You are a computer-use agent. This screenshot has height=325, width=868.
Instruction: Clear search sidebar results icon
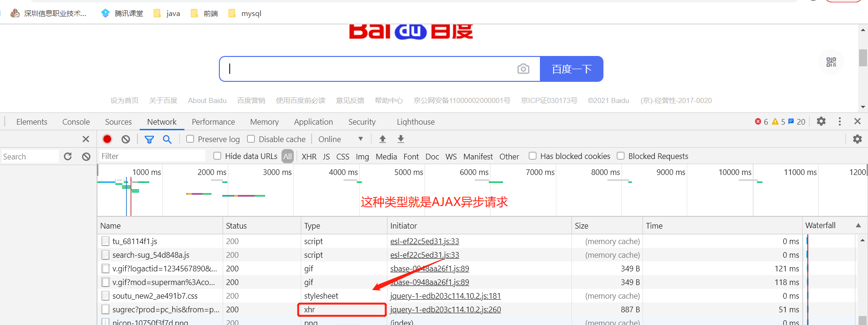click(x=86, y=157)
